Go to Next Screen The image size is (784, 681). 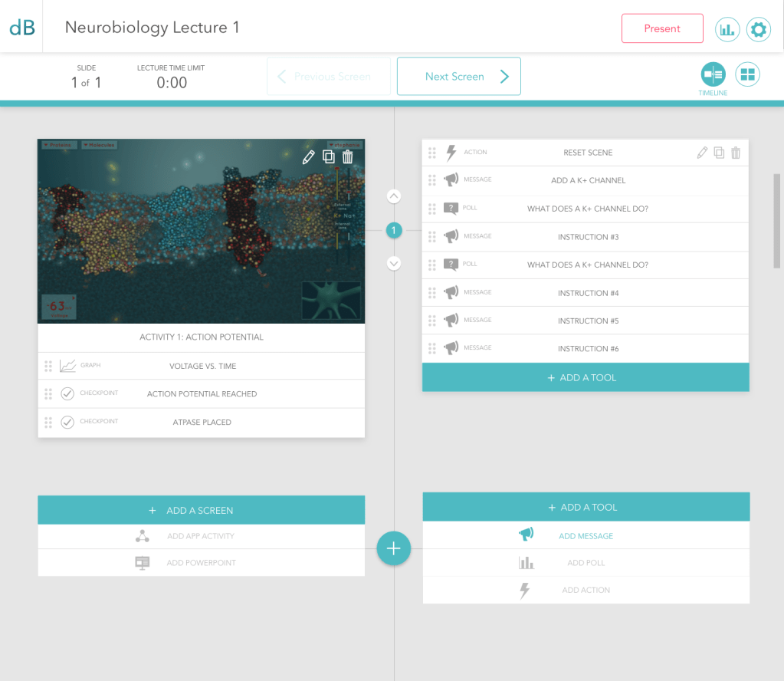[458, 77]
